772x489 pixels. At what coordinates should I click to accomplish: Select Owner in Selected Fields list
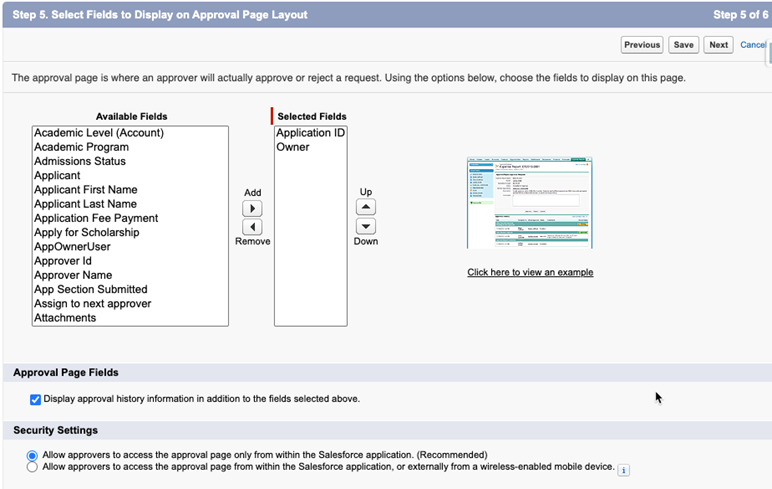293,147
